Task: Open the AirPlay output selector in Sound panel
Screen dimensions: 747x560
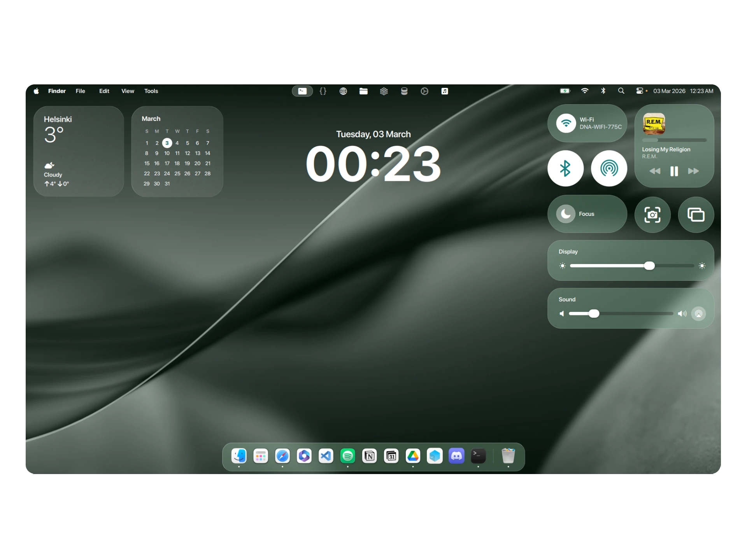Action: 698,313
